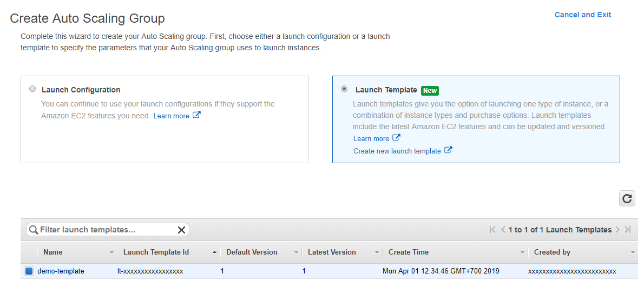Open the Name column dropdown arrow
The height and width of the screenshot is (287, 644).
click(x=111, y=252)
